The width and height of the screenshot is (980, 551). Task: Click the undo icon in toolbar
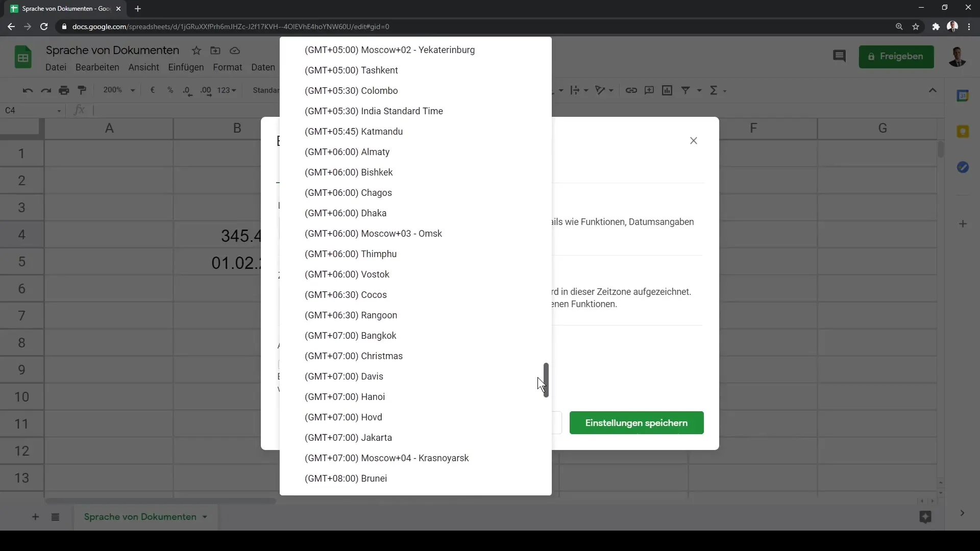point(28,90)
